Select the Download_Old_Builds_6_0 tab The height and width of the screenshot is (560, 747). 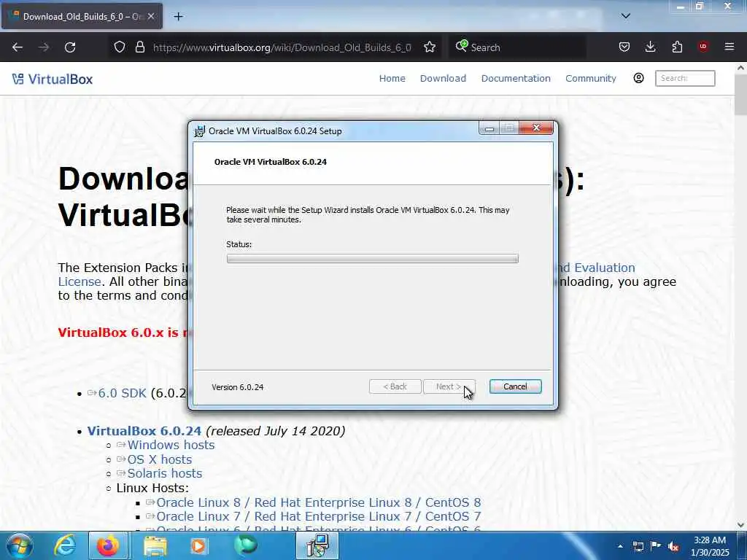[x=82, y=16]
